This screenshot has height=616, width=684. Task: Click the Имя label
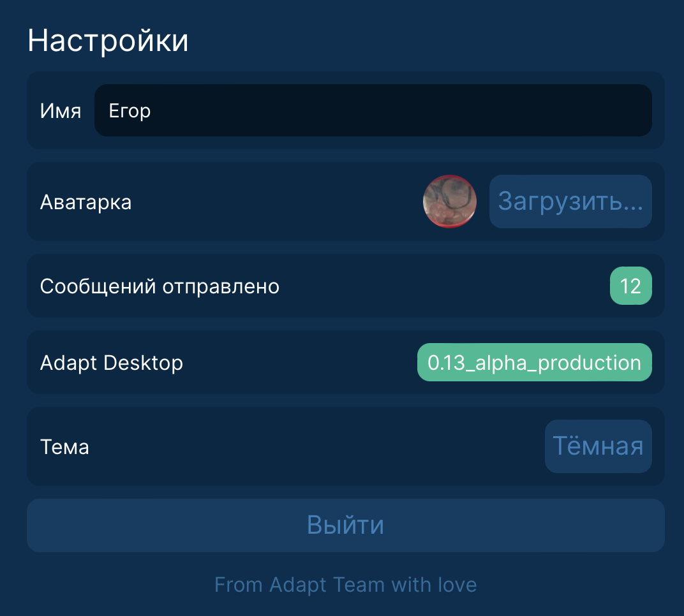[x=61, y=111]
